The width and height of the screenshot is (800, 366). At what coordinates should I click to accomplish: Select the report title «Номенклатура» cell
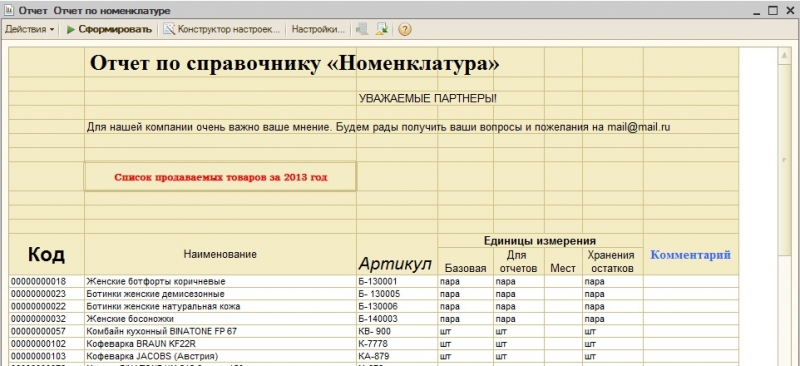[294, 63]
